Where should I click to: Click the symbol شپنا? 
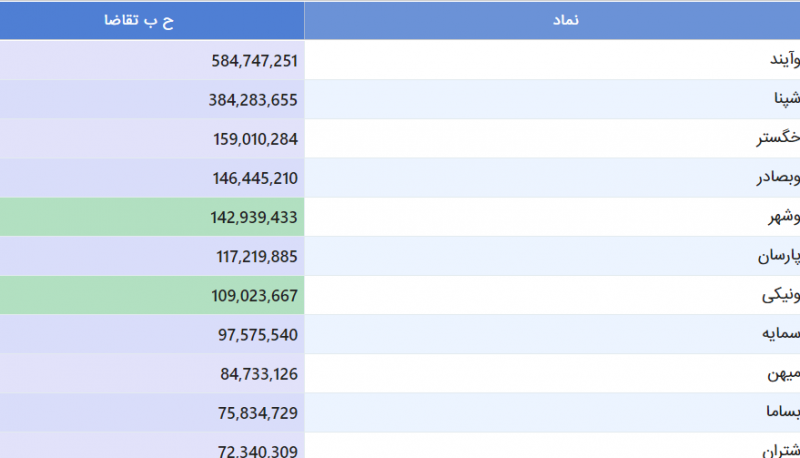tap(787, 98)
